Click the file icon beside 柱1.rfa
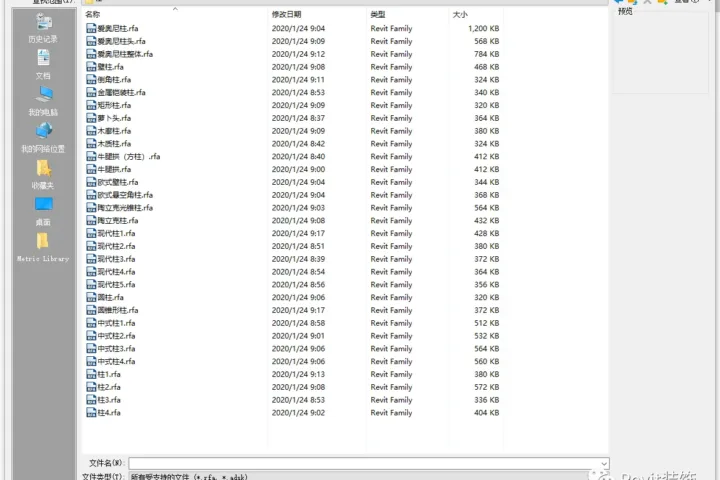 click(x=91, y=374)
